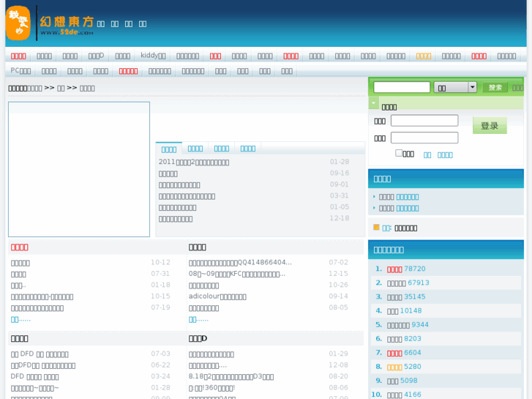532x399 pixels.
Task: Focus the password input field
Action: [x=424, y=138]
